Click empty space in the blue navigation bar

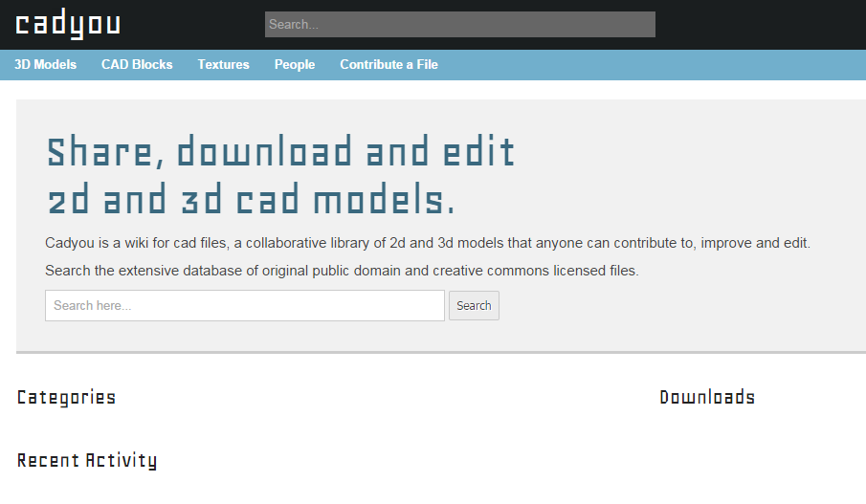coord(651,64)
